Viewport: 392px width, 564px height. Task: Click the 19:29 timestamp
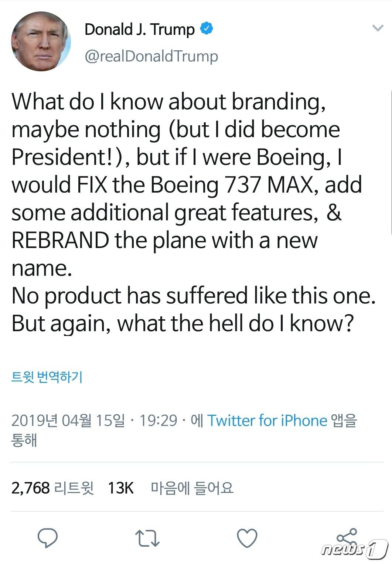click(158, 421)
